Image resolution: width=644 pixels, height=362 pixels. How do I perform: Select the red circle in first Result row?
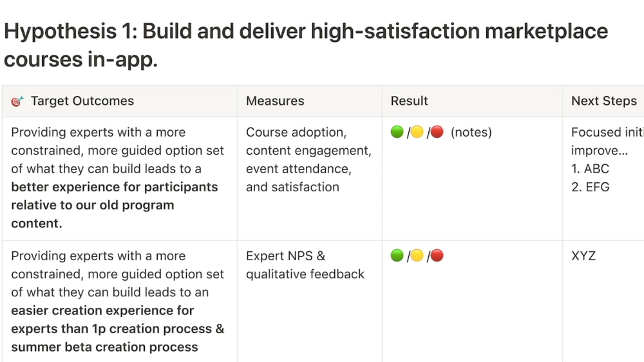pos(437,132)
